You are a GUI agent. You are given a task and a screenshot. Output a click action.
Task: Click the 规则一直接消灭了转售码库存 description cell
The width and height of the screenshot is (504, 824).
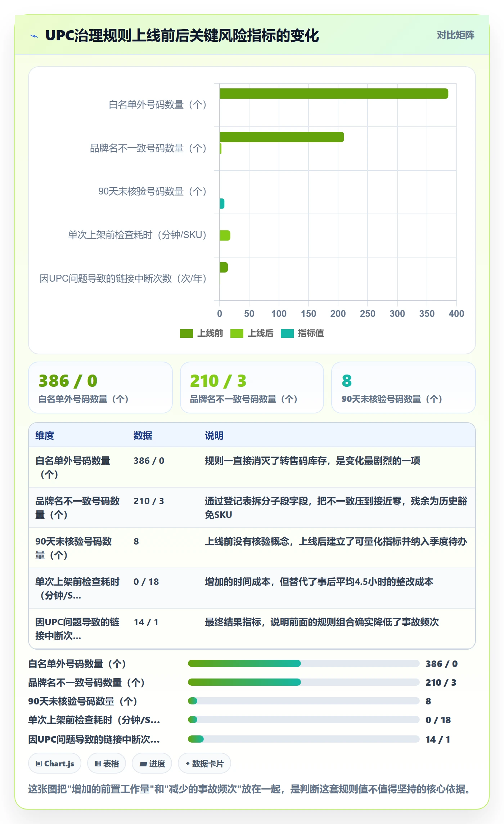click(x=337, y=467)
